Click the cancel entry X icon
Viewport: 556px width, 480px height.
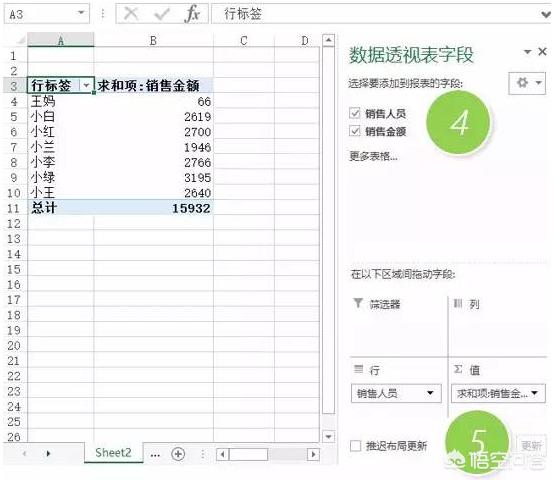[131, 13]
